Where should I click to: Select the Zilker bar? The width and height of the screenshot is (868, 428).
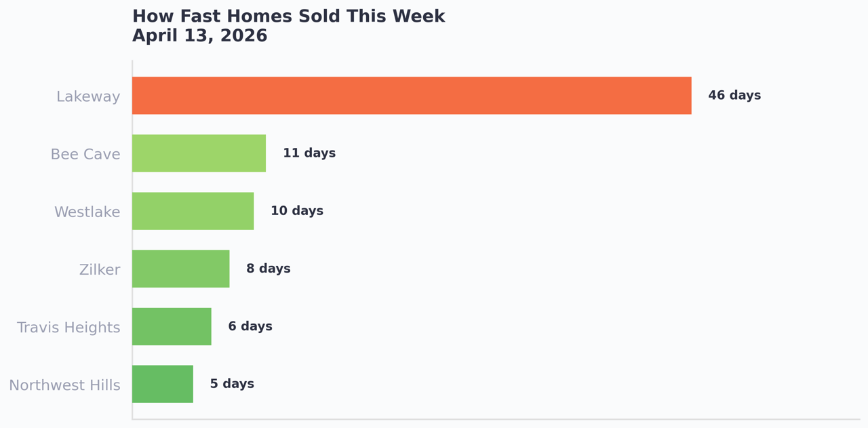pos(180,269)
